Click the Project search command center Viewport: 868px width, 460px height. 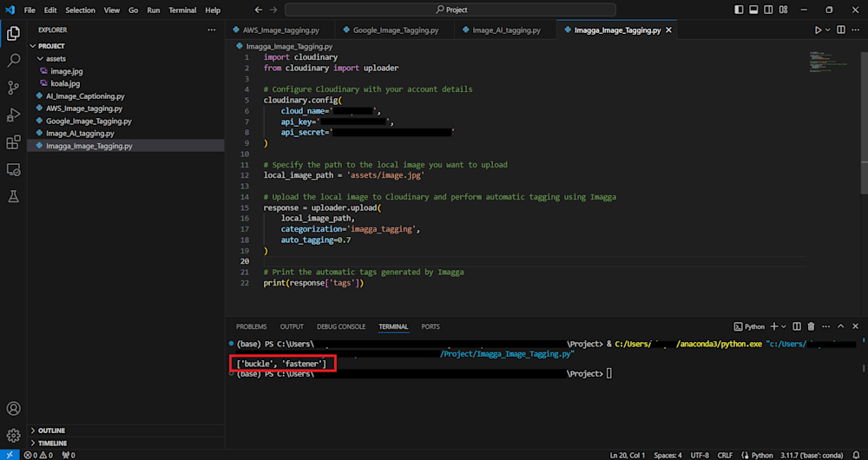450,10
